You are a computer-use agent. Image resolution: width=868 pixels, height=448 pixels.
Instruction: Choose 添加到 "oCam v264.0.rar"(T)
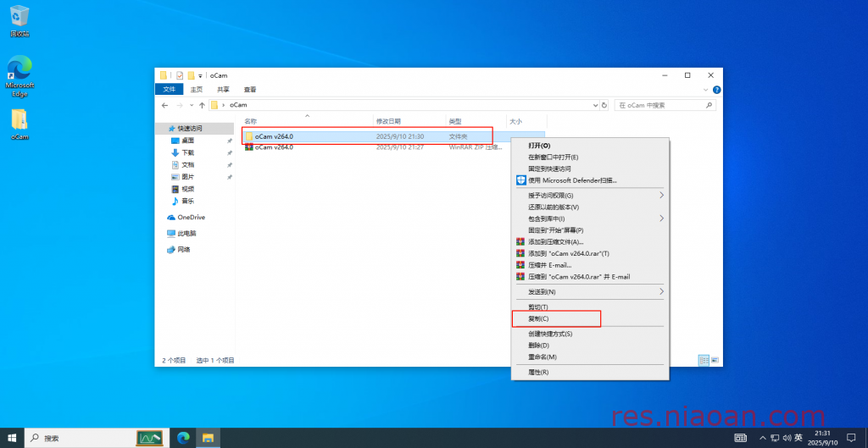(x=590, y=253)
